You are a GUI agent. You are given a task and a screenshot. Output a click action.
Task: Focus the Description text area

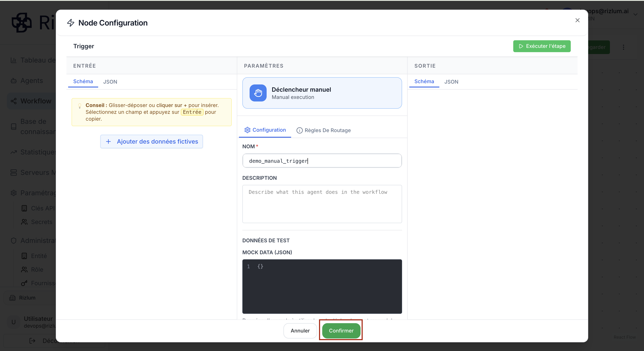tap(322, 204)
